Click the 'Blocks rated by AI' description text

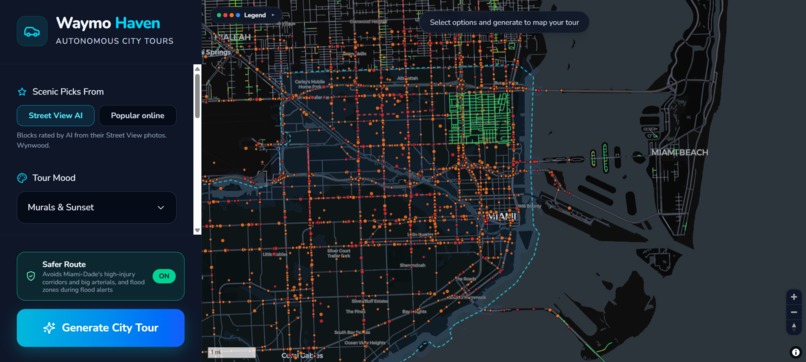pos(91,140)
